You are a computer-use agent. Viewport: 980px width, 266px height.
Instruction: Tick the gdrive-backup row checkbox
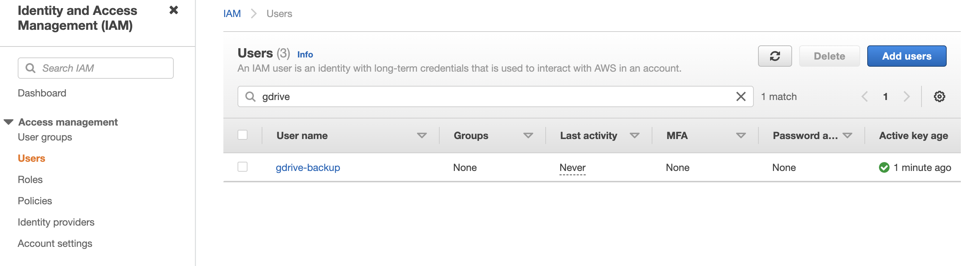pyautogui.click(x=242, y=167)
